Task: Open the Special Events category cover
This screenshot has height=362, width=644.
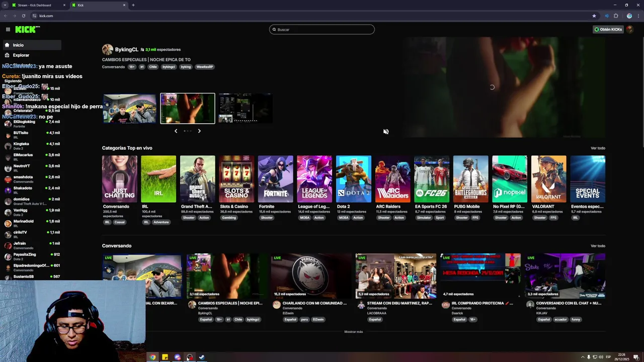Action: coord(588,179)
